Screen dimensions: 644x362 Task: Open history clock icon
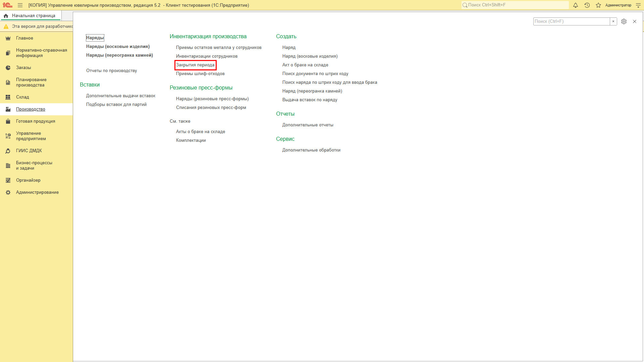(587, 5)
